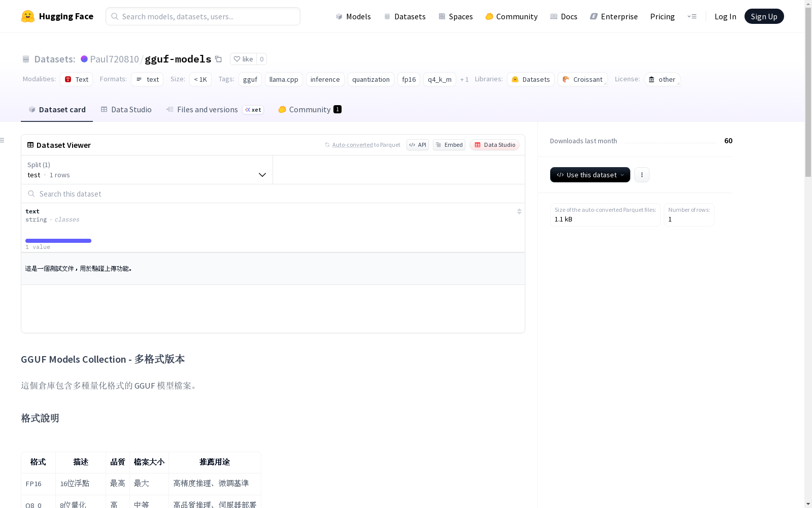This screenshot has width=812, height=508.
Task: Open Paul720810 profile link
Action: click(114, 59)
